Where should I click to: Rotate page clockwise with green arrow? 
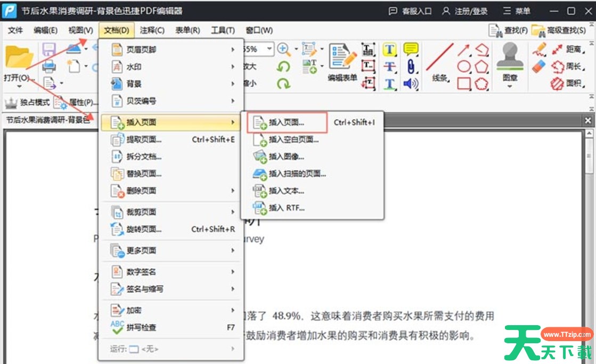283,83
